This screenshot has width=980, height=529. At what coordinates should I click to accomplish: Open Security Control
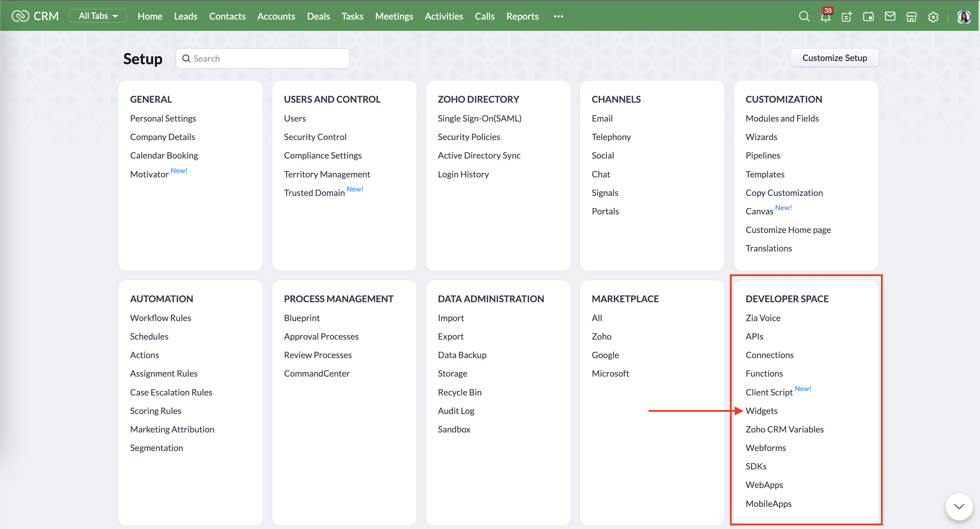pos(315,137)
